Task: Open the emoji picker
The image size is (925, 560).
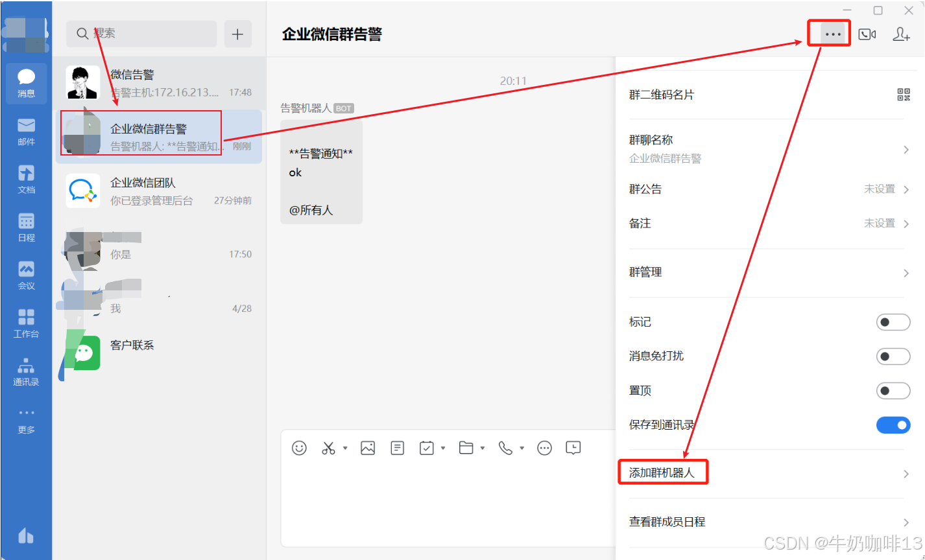Action: pyautogui.click(x=299, y=448)
